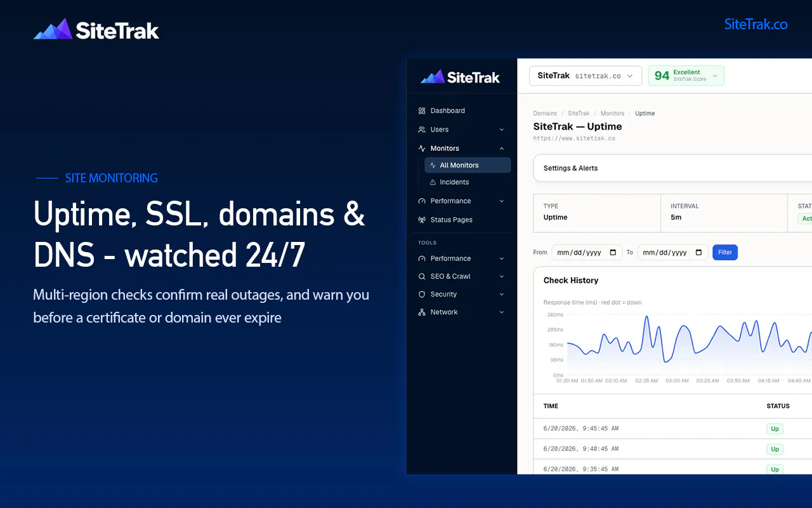Open the calendar picker in To date field

pyautogui.click(x=698, y=253)
